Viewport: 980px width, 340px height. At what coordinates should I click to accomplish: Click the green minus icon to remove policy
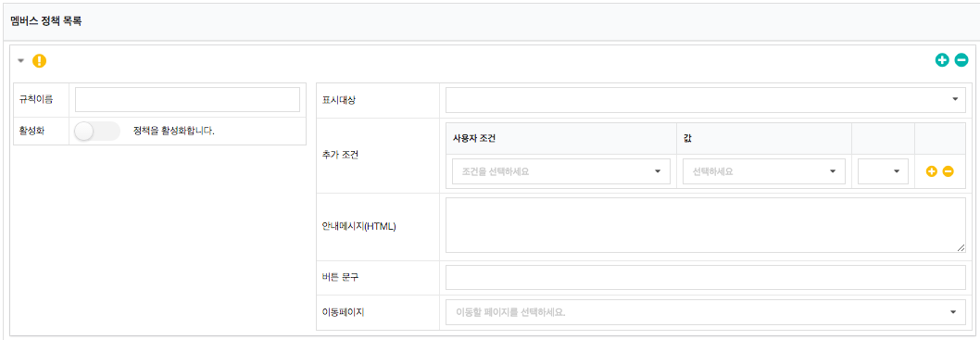pos(961,60)
